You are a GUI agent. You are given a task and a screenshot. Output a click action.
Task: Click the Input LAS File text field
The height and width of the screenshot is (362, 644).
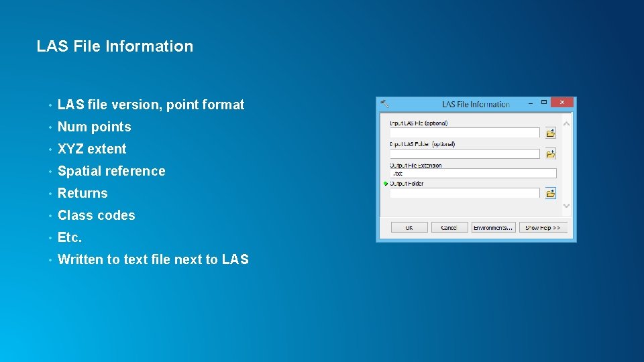464,133
